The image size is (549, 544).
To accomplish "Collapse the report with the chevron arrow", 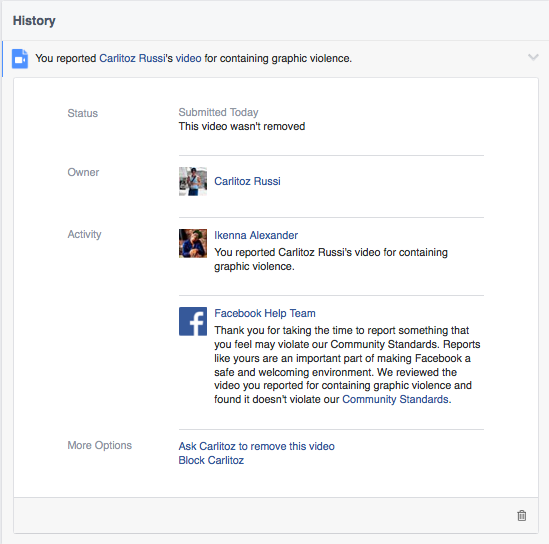I will tap(533, 57).
